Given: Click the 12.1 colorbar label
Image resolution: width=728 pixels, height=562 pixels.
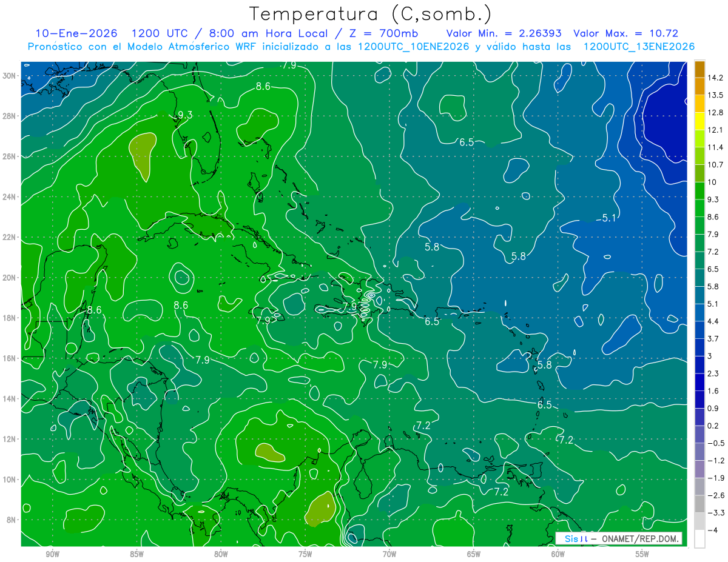Looking at the screenshot, I should pos(715,130).
